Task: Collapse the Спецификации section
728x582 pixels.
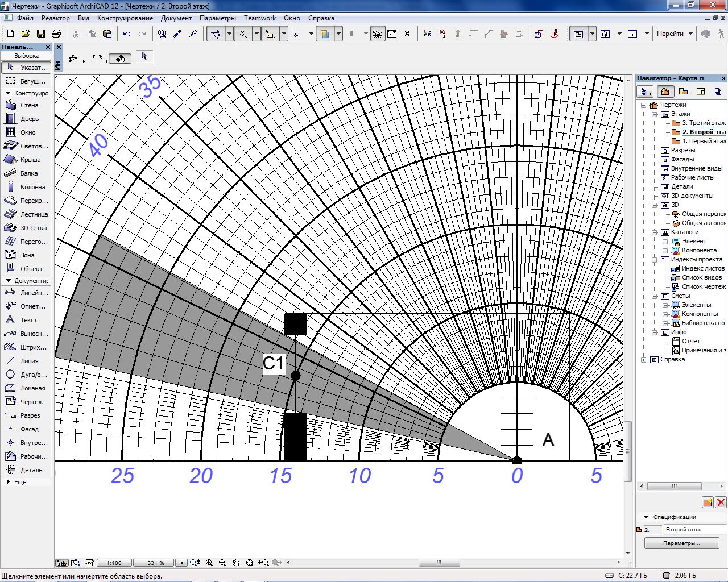Action: [646, 517]
